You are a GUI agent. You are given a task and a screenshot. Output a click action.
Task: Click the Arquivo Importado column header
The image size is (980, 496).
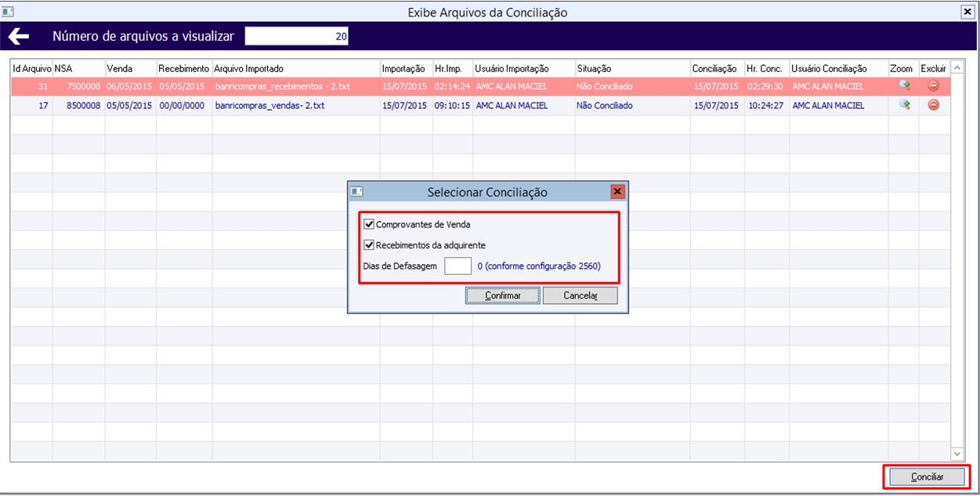tap(296, 69)
